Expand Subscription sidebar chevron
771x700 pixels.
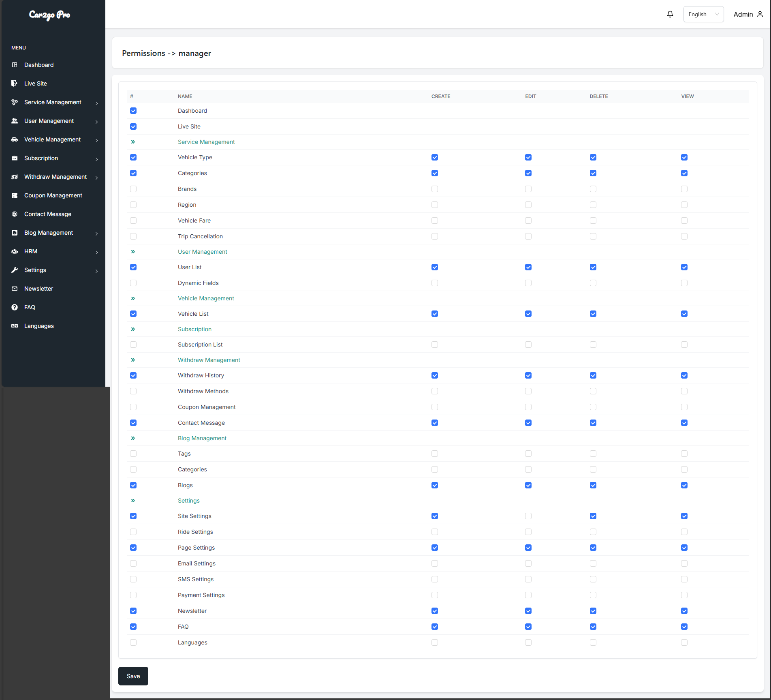[x=97, y=159]
